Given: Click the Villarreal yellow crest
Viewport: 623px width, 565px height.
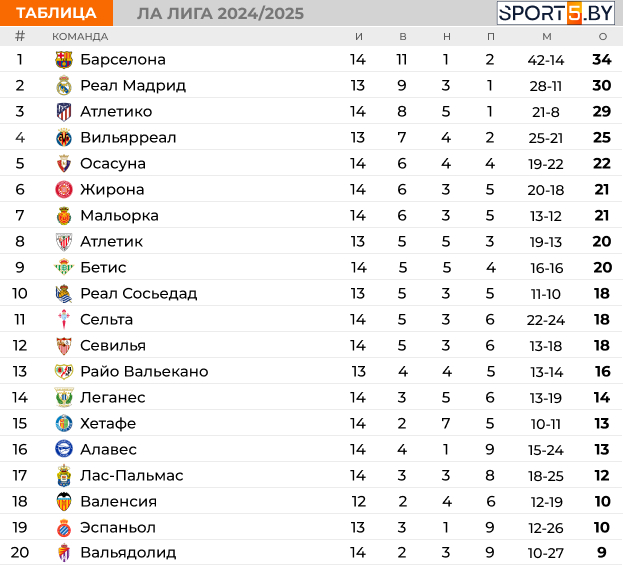Looking at the screenshot, I should point(64,137).
